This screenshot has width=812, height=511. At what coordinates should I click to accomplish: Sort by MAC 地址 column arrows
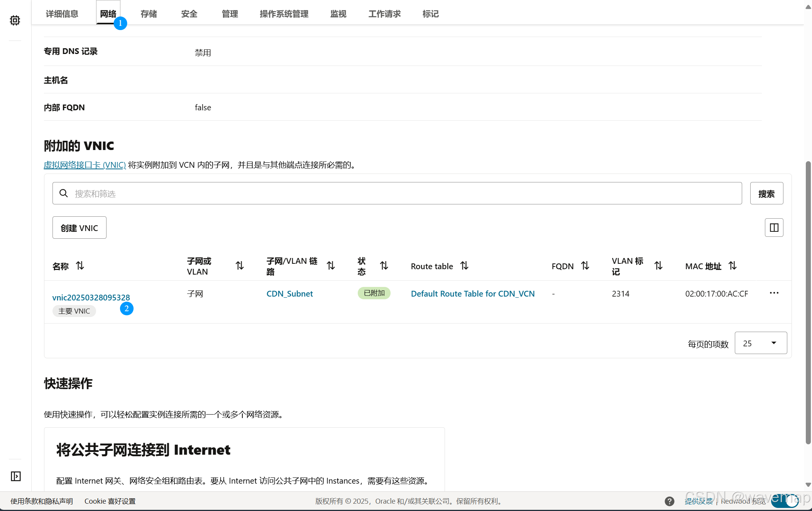pyautogui.click(x=732, y=266)
